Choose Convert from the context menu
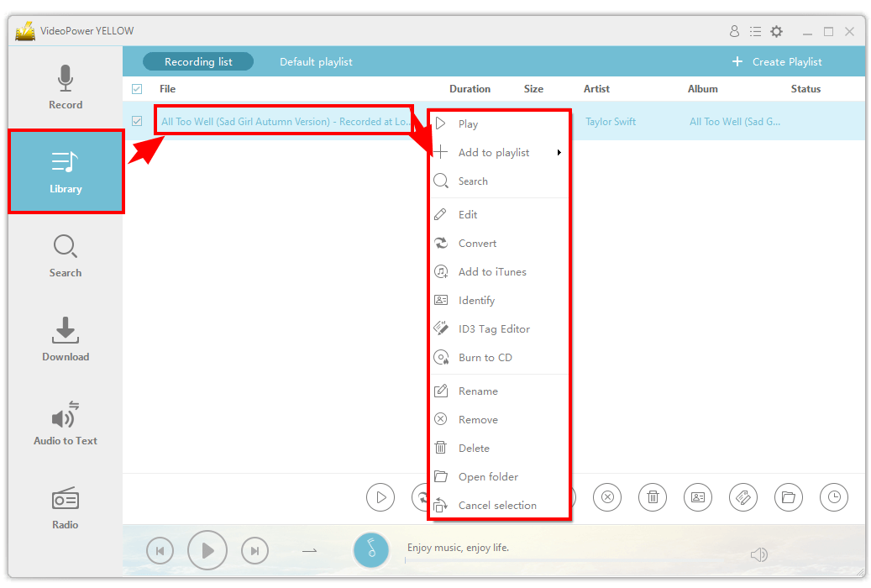This screenshot has width=871, height=588. (x=500, y=244)
